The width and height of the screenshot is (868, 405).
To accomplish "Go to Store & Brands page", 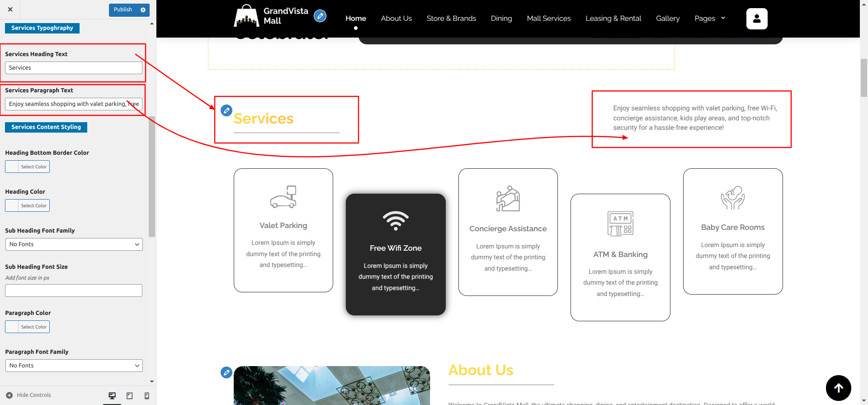I will [x=451, y=19].
